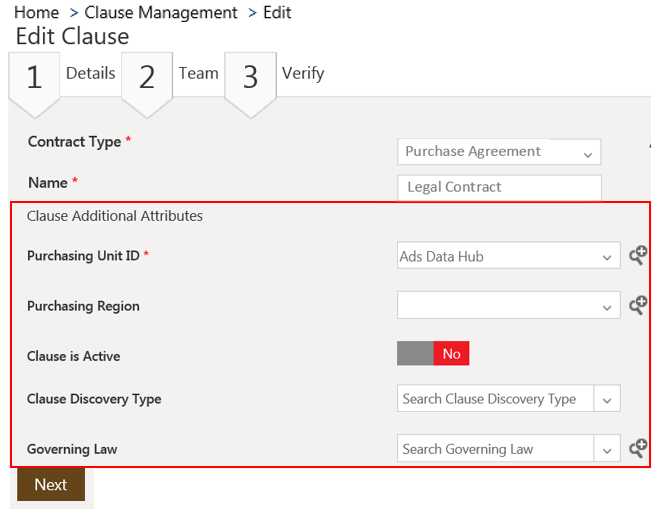660x509 pixels.
Task: Click Search Clause Discovery Type input
Action: (x=495, y=399)
